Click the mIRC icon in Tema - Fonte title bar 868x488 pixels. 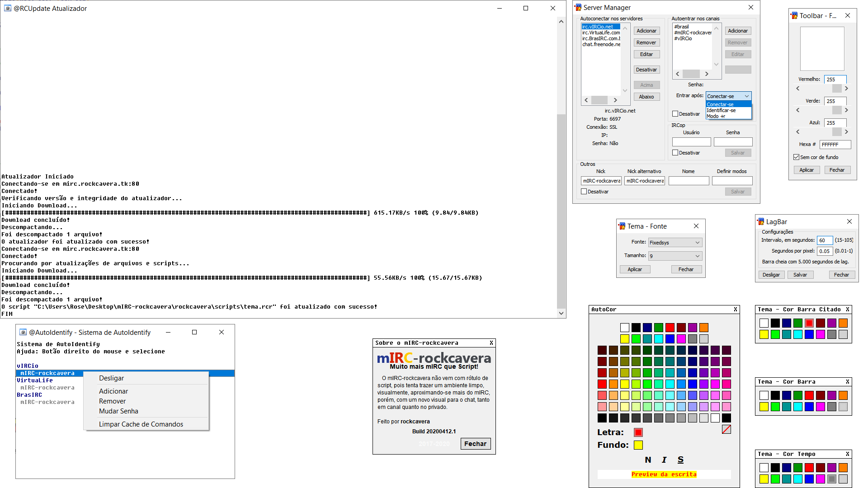click(x=622, y=226)
